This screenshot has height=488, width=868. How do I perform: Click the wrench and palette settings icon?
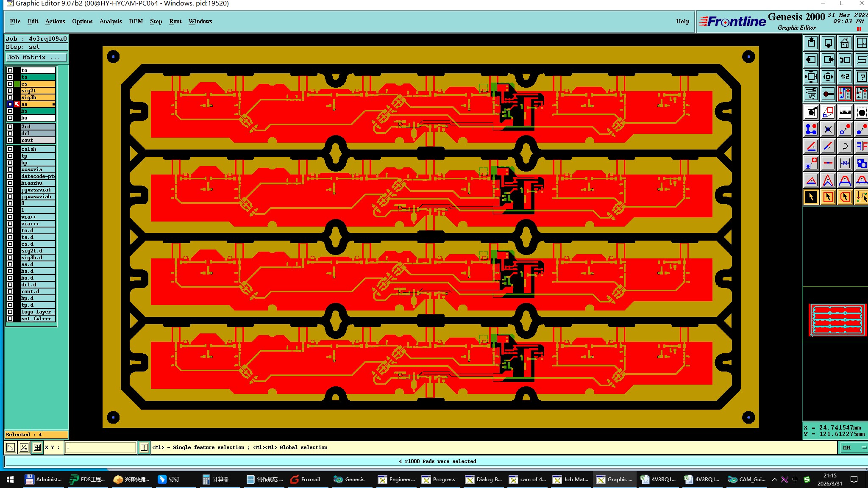tap(811, 94)
